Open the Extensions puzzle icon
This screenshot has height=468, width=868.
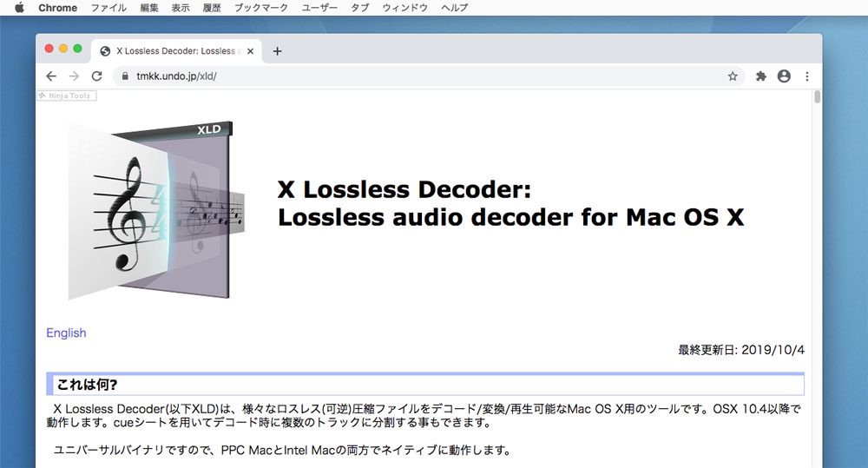(761, 76)
